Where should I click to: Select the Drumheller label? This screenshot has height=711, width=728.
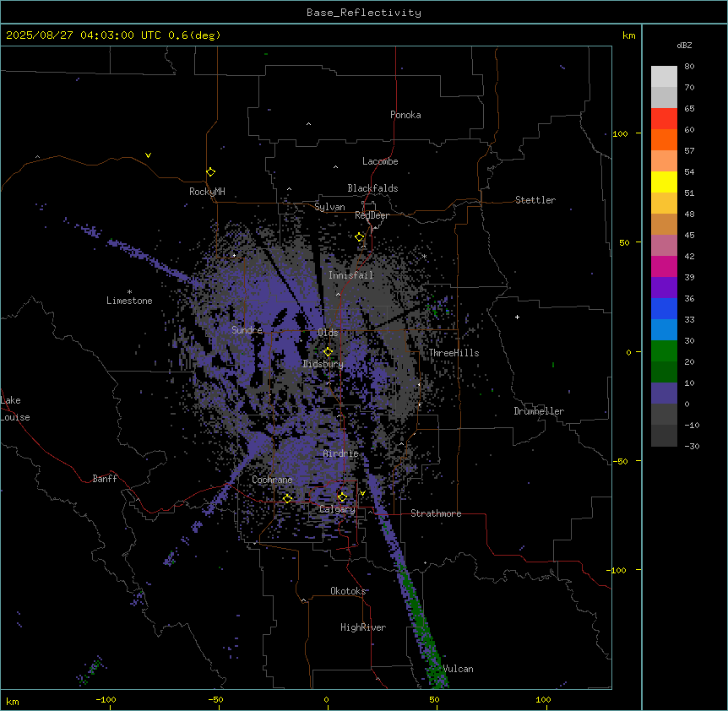coord(539,411)
